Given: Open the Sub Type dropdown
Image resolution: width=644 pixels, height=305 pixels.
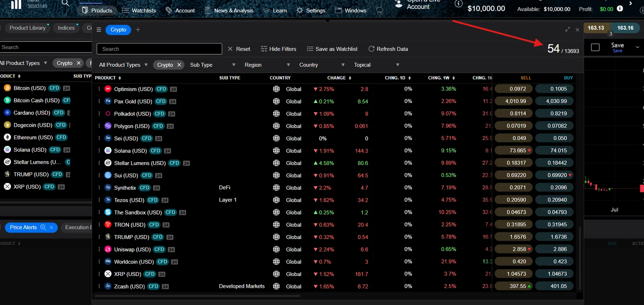Looking at the screenshot, I should [213, 65].
